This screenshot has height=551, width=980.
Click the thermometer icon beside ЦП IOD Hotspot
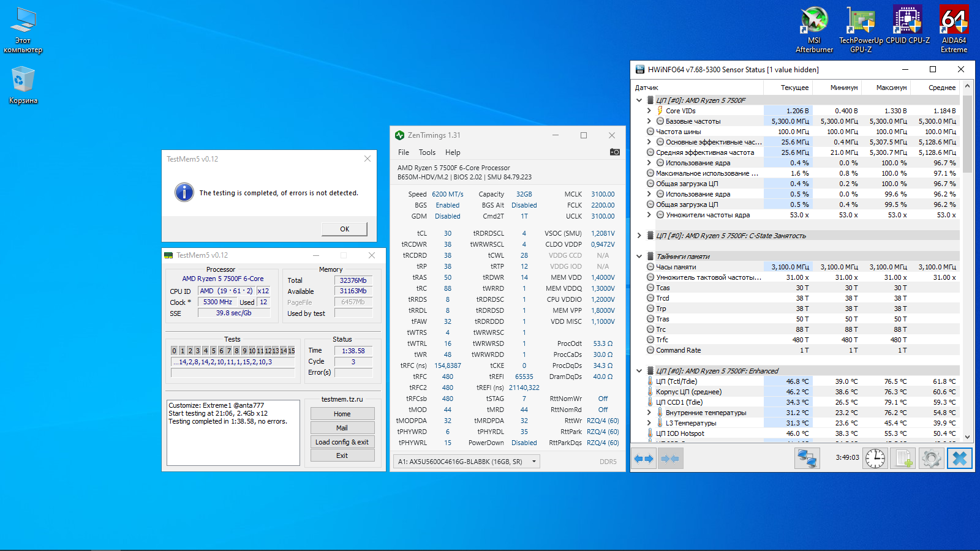pos(650,433)
